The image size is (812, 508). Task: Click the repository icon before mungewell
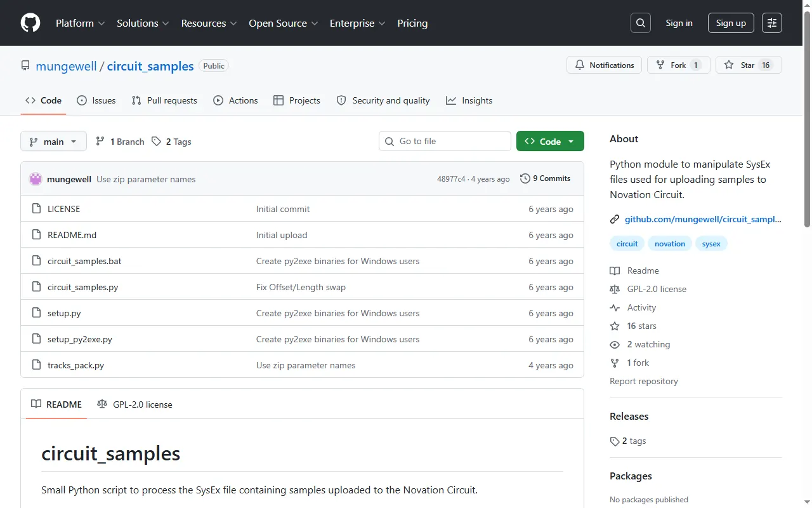(25, 65)
